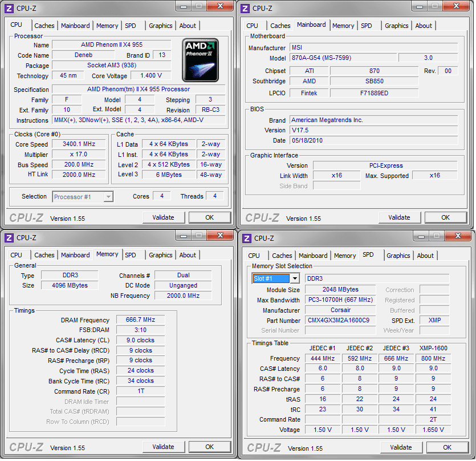Open Graphics tab in the Mainboard window
The height and width of the screenshot is (461, 476).
click(x=396, y=26)
